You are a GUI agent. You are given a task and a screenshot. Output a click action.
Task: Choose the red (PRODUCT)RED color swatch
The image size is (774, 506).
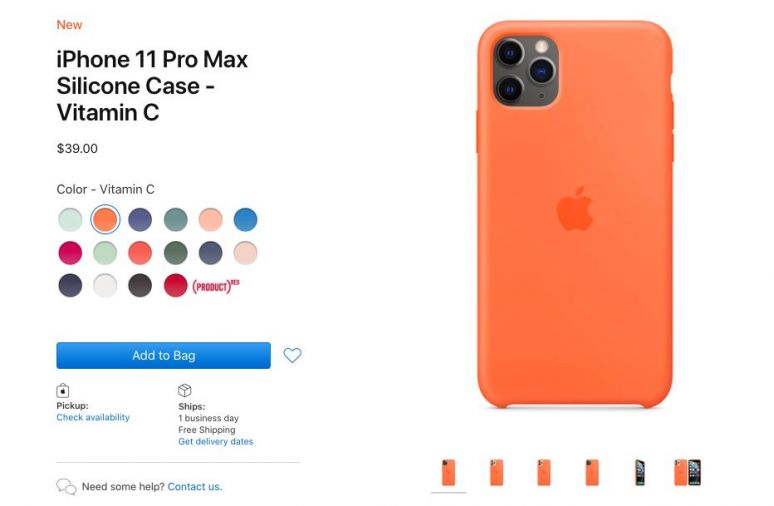tap(175, 285)
